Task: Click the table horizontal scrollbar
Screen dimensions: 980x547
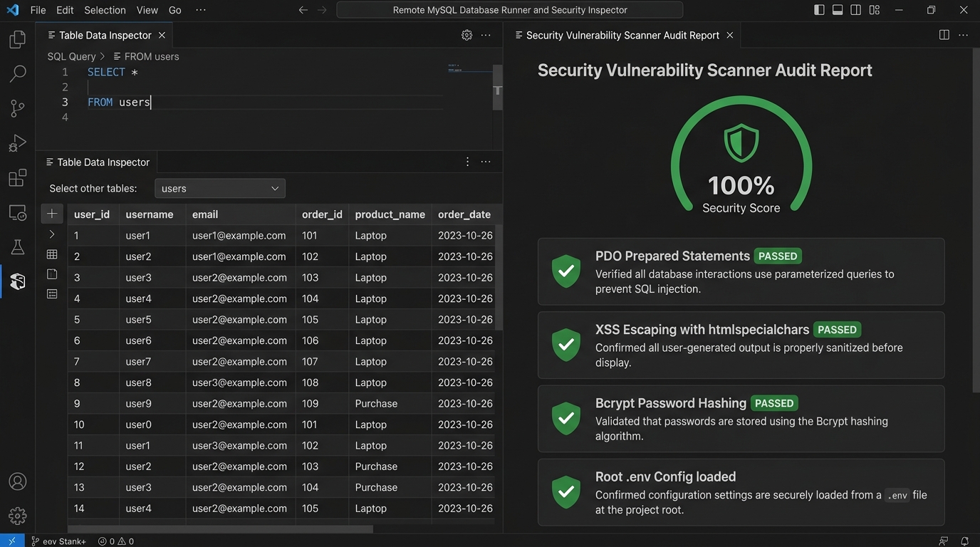Action: 220,529
